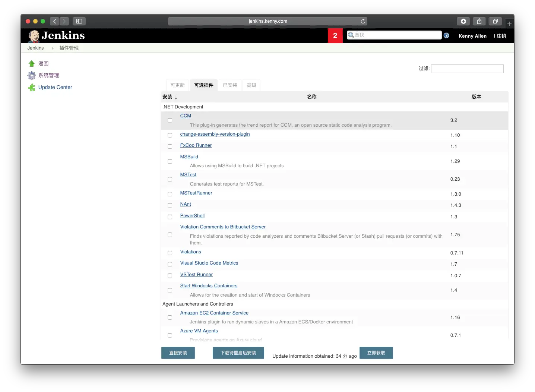Check the VSTest Runner checkbox

170,276
